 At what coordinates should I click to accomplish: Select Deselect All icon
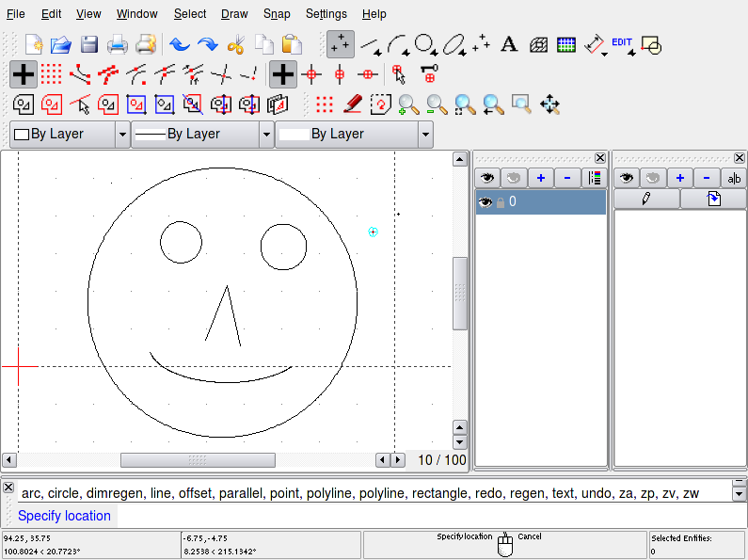pyautogui.click(x=24, y=104)
